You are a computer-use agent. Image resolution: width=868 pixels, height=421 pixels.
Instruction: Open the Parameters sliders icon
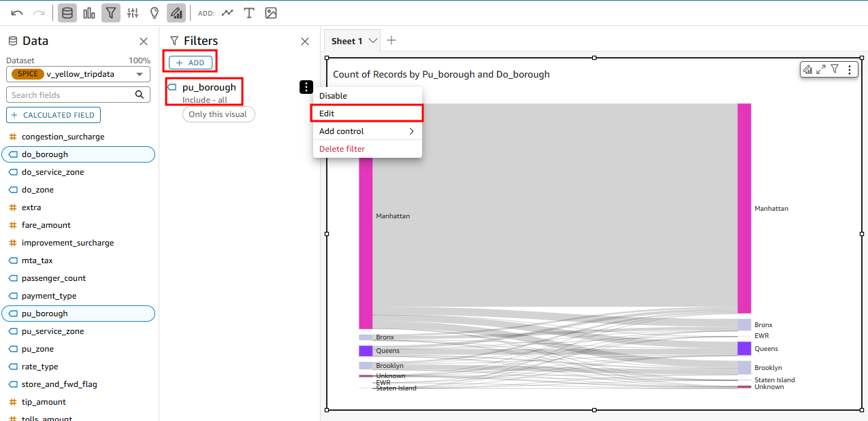tap(133, 13)
